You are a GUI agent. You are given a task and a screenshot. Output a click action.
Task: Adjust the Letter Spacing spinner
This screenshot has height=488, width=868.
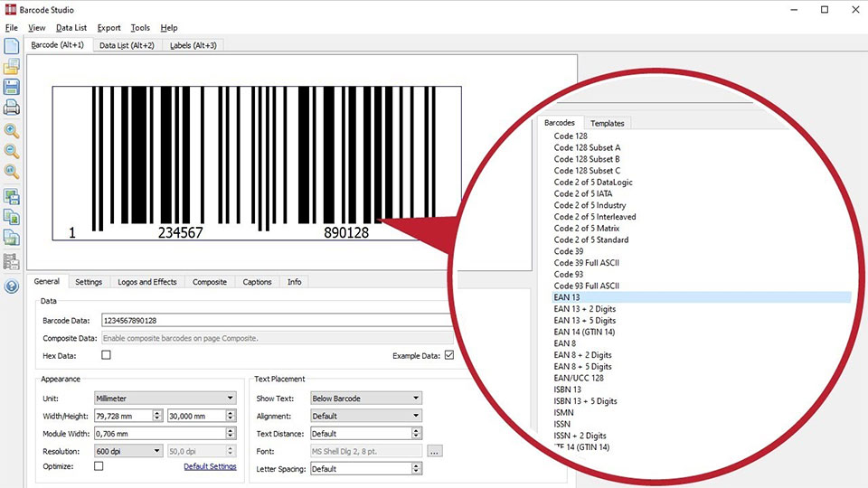416,469
